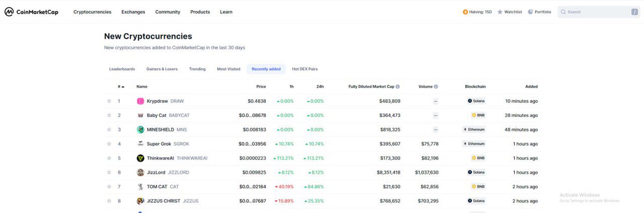644x213 pixels.
Task: Click info icon beside Volume header
Action: (436, 86)
